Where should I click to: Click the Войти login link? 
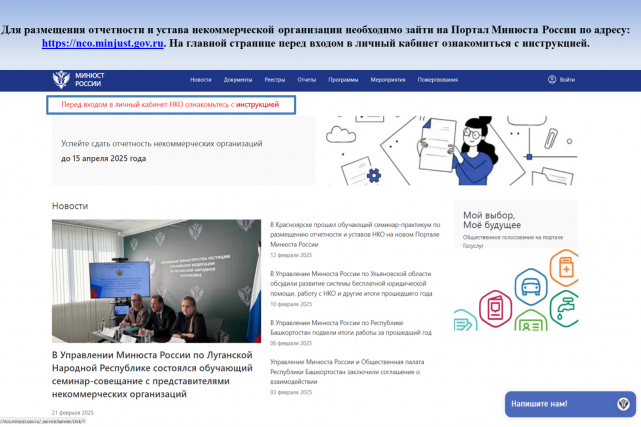point(567,80)
